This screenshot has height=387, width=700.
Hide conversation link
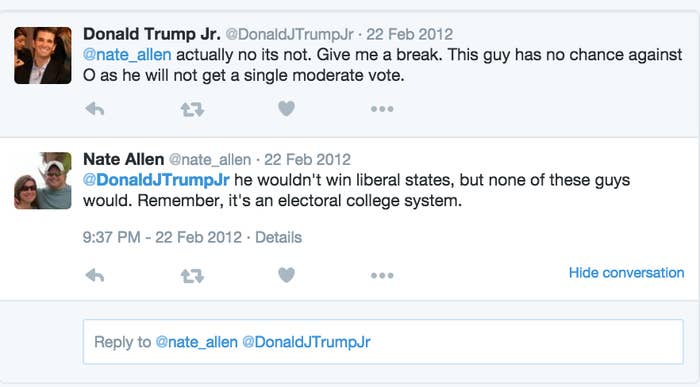click(x=626, y=273)
